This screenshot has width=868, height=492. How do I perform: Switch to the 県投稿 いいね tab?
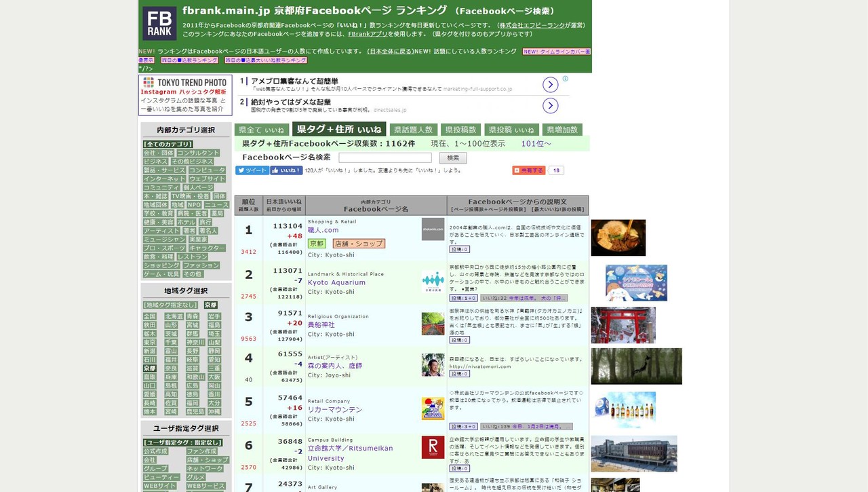512,130
